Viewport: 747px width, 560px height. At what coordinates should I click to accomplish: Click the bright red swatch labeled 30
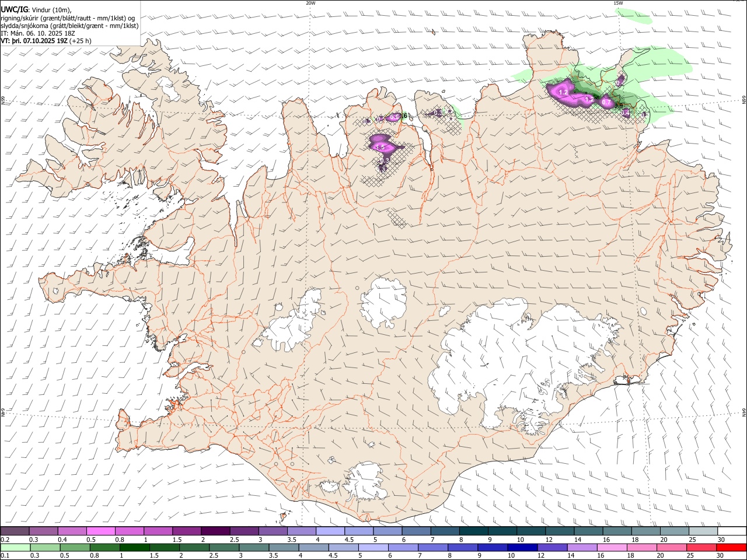click(x=731, y=547)
